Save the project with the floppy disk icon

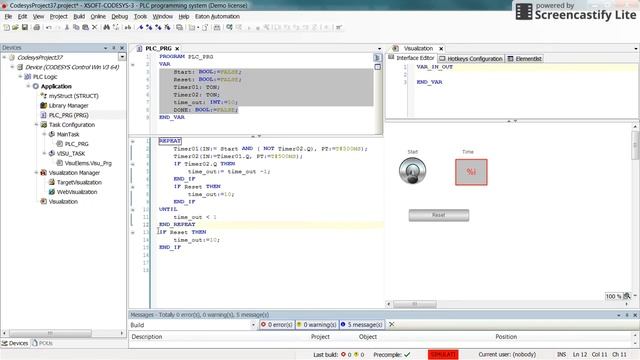click(24, 27)
